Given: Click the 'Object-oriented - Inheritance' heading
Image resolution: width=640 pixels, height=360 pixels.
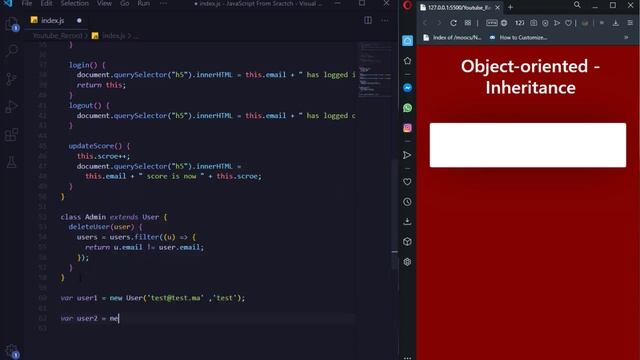Looking at the screenshot, I should coord(530,77).
